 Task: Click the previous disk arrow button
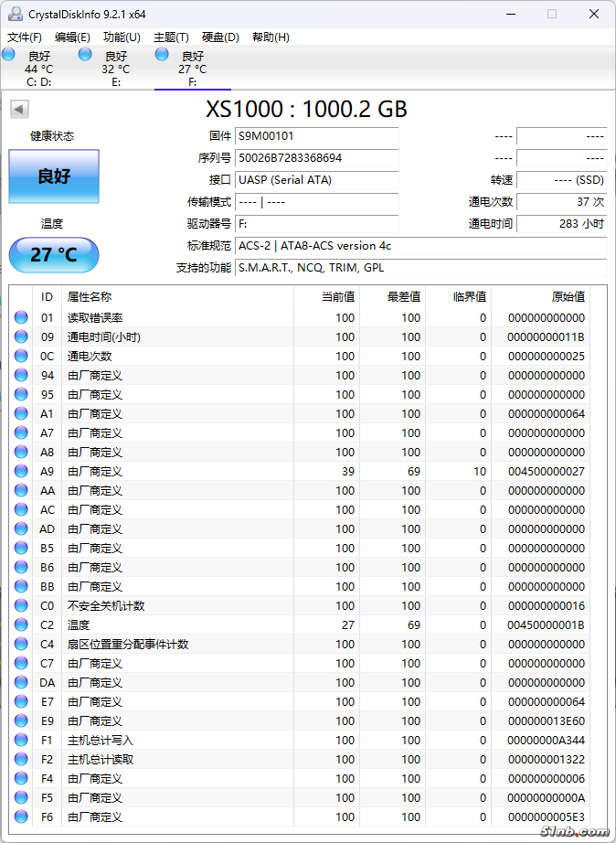tap(18, 110)
